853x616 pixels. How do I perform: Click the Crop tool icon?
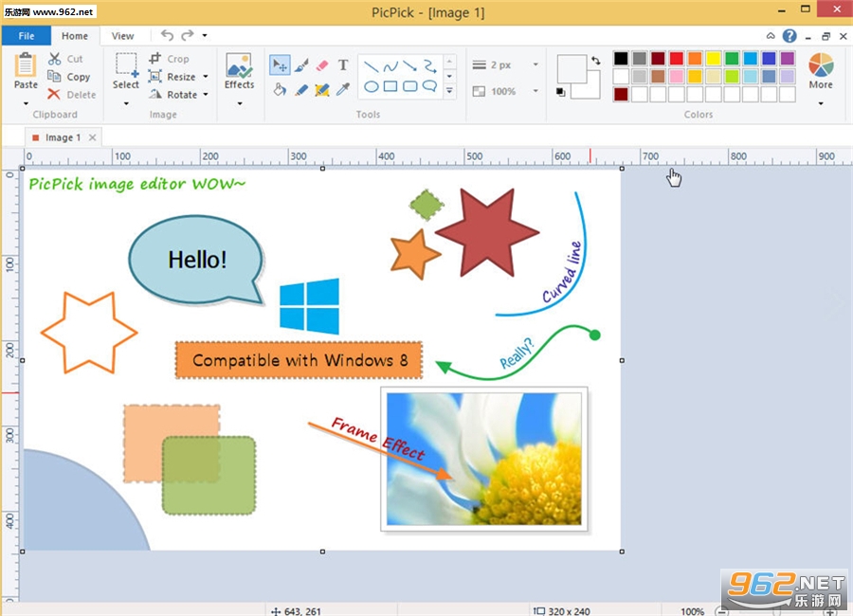click(155, 58)
